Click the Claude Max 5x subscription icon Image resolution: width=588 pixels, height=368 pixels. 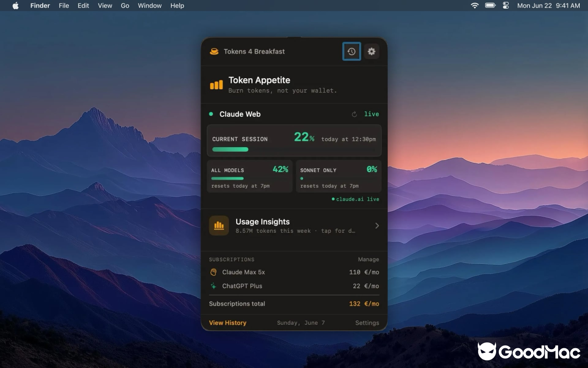coord(214,272)
